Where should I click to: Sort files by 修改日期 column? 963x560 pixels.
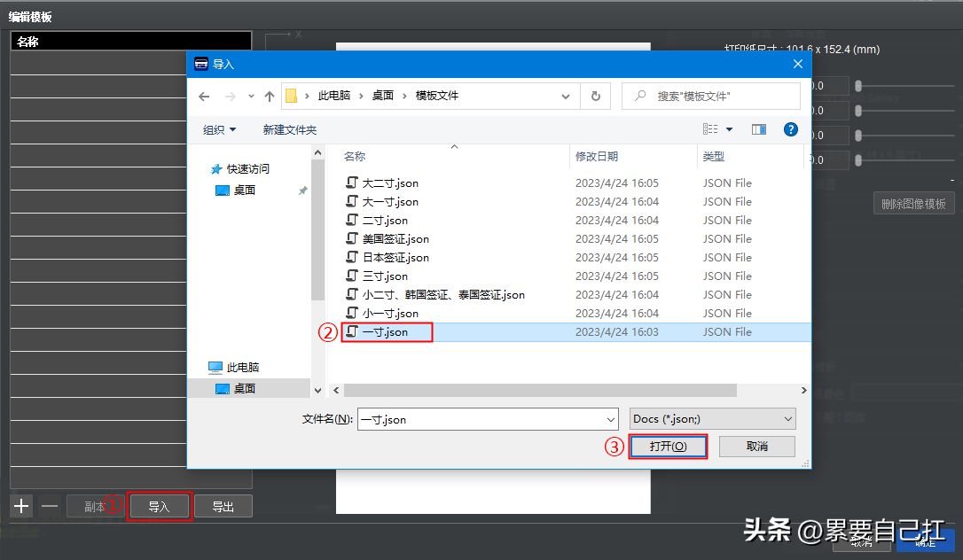(597, 156)
